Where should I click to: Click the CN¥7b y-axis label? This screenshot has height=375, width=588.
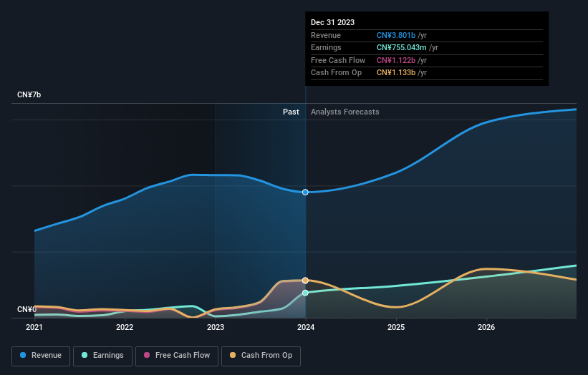coord(29,94)
